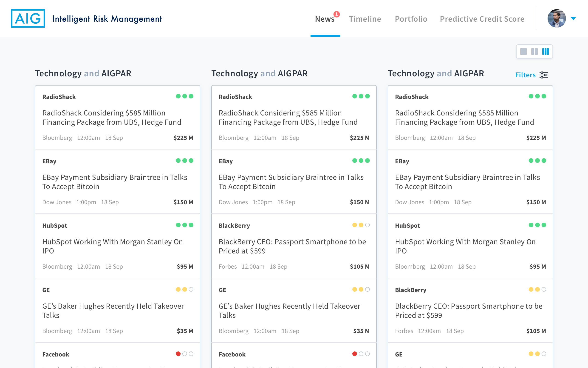Click Intelligent Risk Management title
The width and height of the screenshot is (588, 368).
pyautogui.click(x=107, y=19)
